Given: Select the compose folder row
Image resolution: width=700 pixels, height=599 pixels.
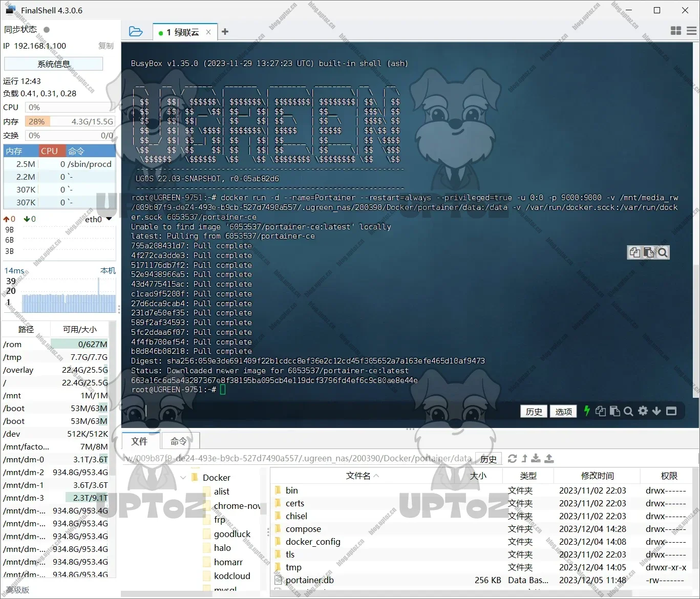Looking at the screenshot, I should coord(481,529).
